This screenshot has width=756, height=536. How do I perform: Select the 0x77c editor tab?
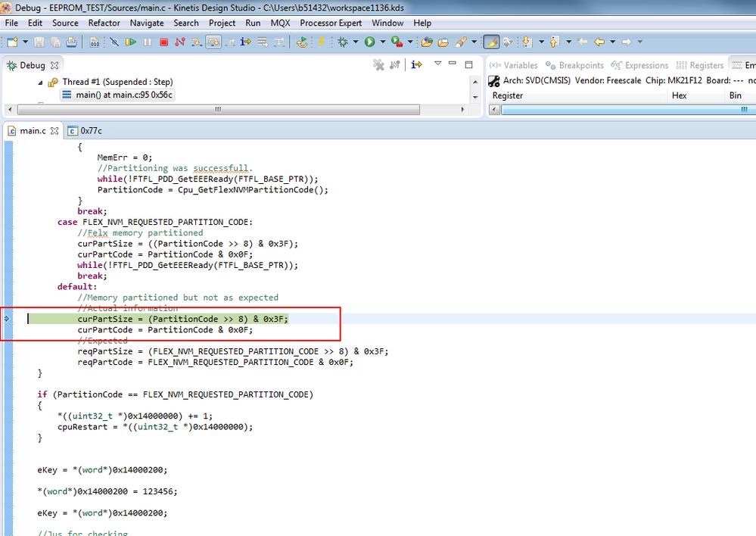pyautogui.click(x=85, y=131)
